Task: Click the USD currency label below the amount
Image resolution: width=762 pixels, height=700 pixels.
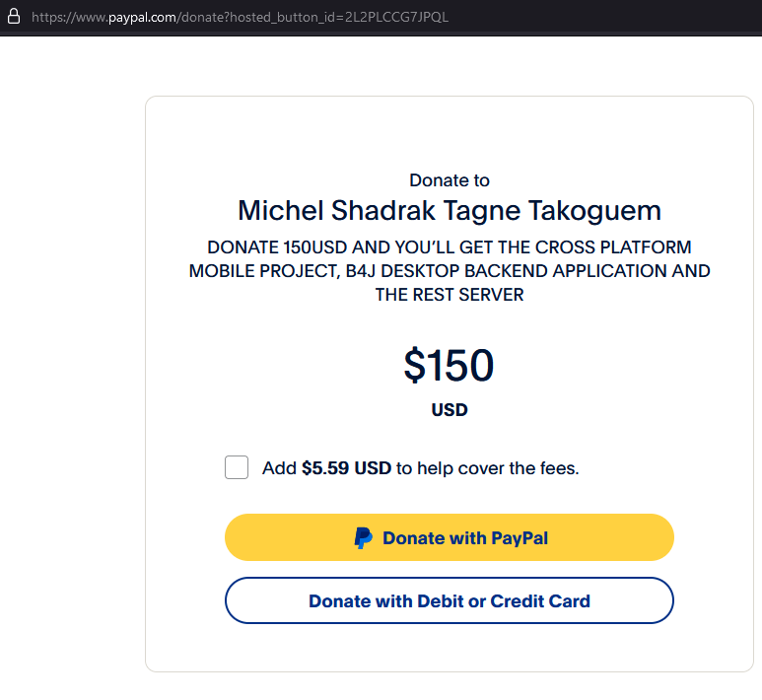Action: [x=449, y=410]
